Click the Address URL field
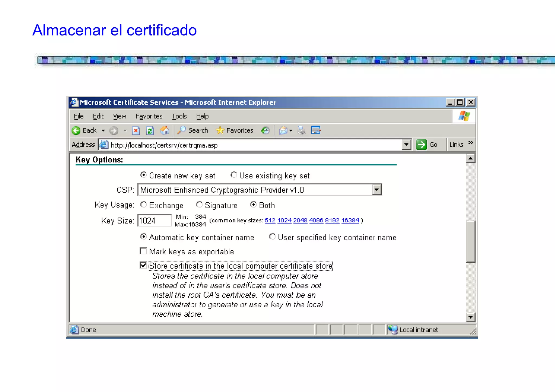The height and width of the screenshot is (392, 555). (x=255, y=145)
